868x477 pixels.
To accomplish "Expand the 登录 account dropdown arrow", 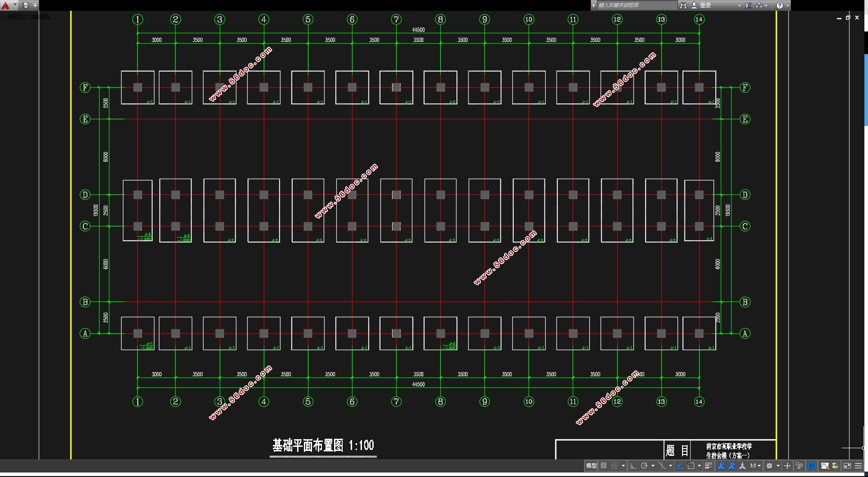I will (739, 5).
